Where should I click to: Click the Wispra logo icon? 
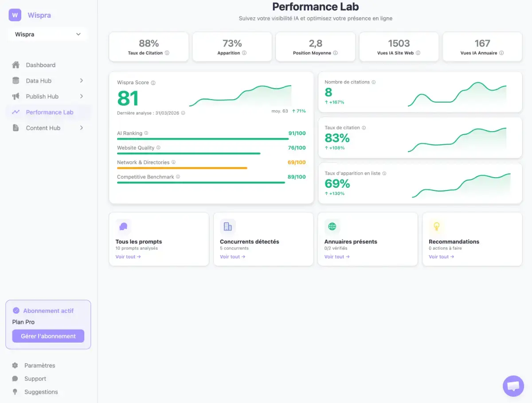[x=15, y=15]
